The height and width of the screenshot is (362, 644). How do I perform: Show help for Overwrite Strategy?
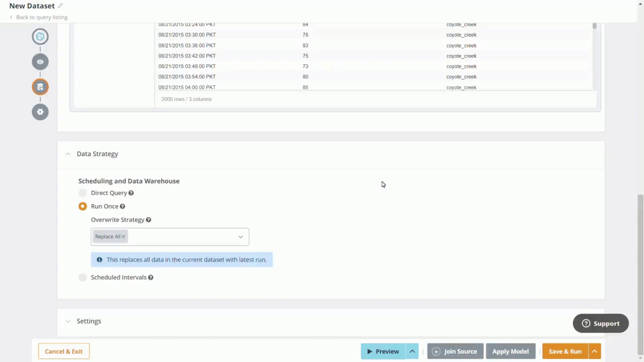tap(148, 220)
